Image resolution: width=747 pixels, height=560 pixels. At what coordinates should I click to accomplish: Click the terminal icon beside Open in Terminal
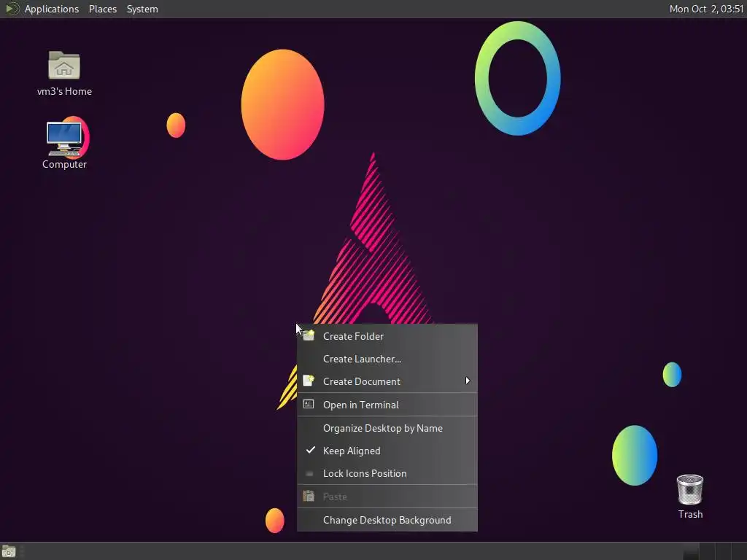pyautogui.click(x=309, y=404)
